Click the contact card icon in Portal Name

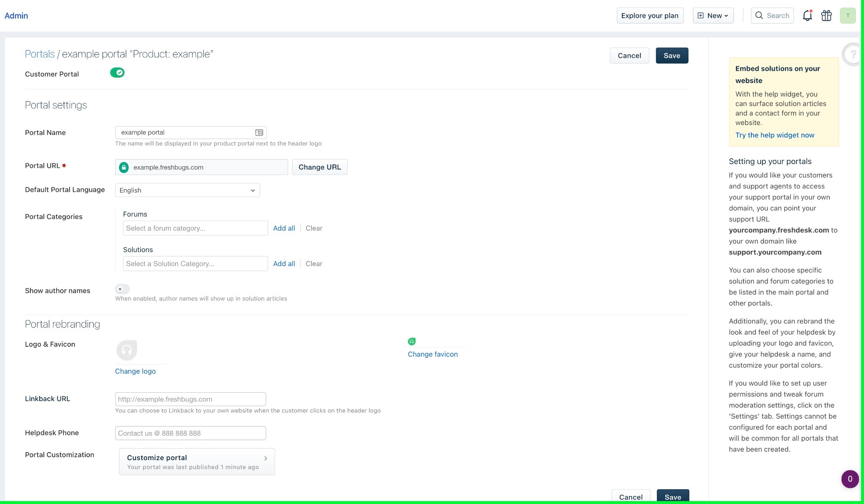(259, 132)
